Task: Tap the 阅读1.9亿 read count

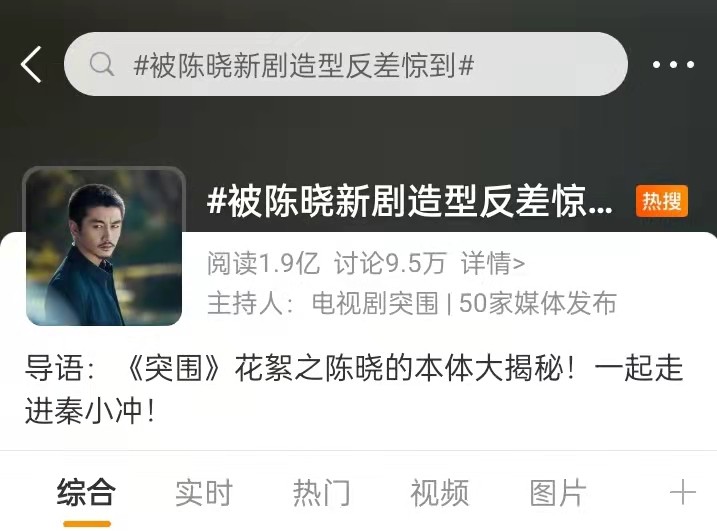Action: (x=263, y=263)
